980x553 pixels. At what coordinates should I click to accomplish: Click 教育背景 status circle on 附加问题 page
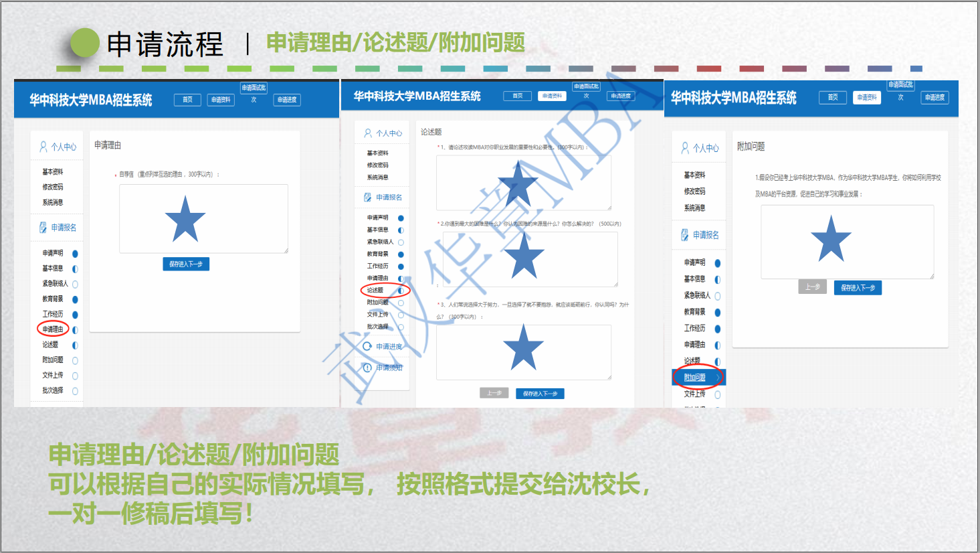coord(718,313)
